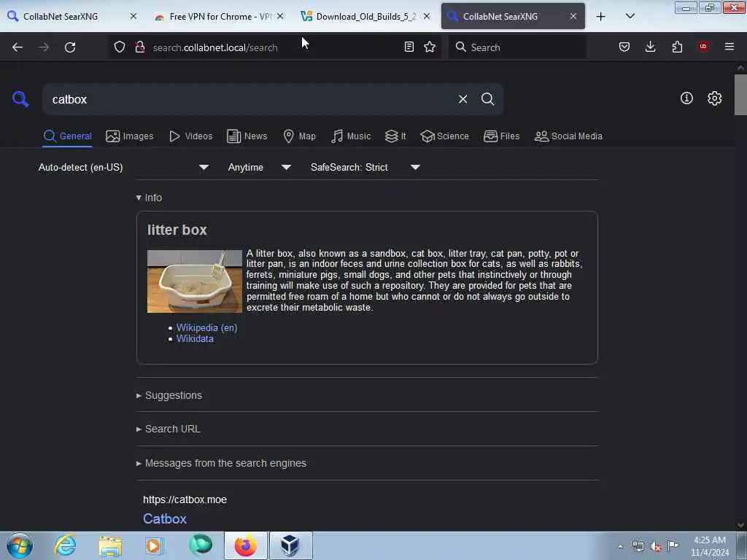Open the Catbox result title link
The height and width of the screenshot is (560, 747).
165,518
